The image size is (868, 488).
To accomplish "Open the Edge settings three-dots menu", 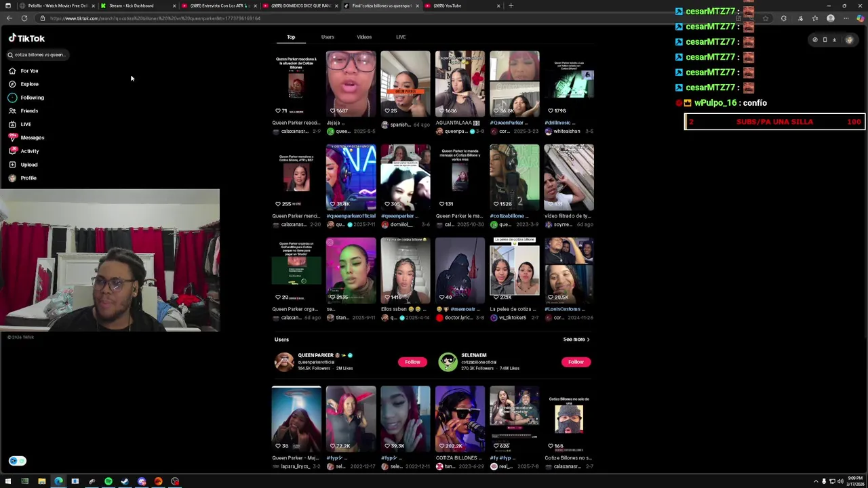I will (846, 18).
